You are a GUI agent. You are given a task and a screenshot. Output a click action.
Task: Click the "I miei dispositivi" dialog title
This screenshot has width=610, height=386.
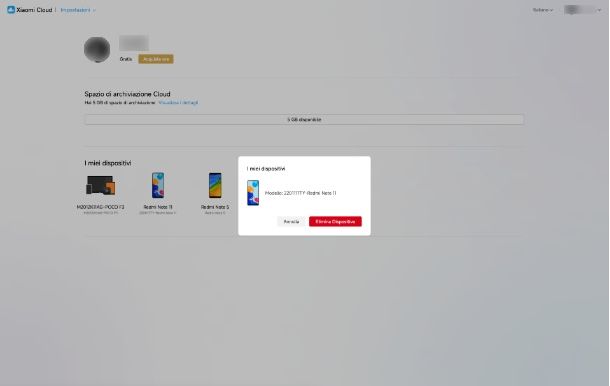click(266, 168)
